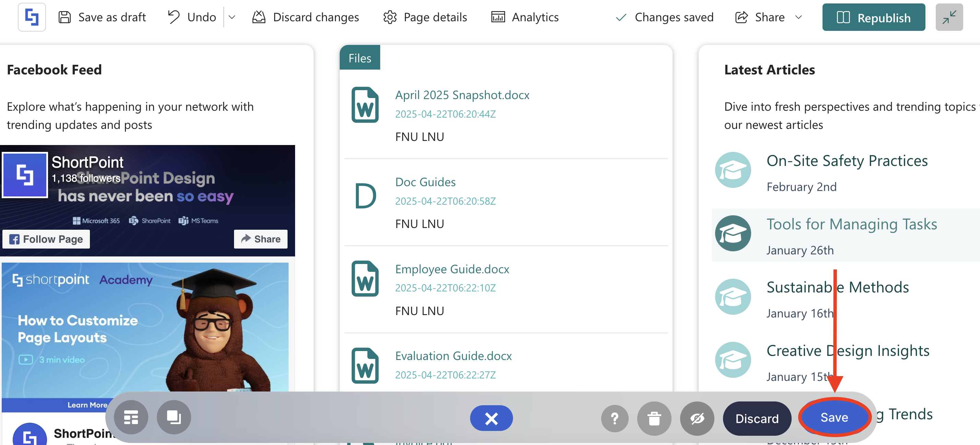980x445 pixels.
Task: Open the layout grid icon in bottom toolbar
Action: tap(131, 418)
